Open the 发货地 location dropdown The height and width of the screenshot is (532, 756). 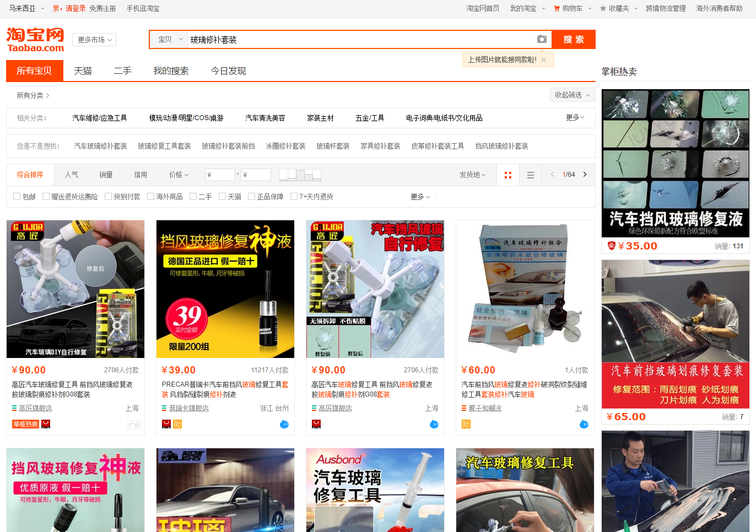tap(473, 175)
